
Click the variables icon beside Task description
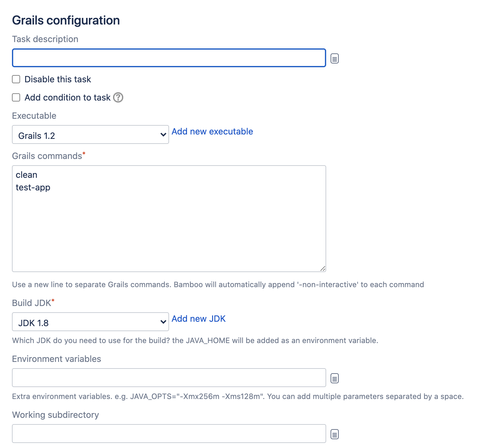click(335, 58)
